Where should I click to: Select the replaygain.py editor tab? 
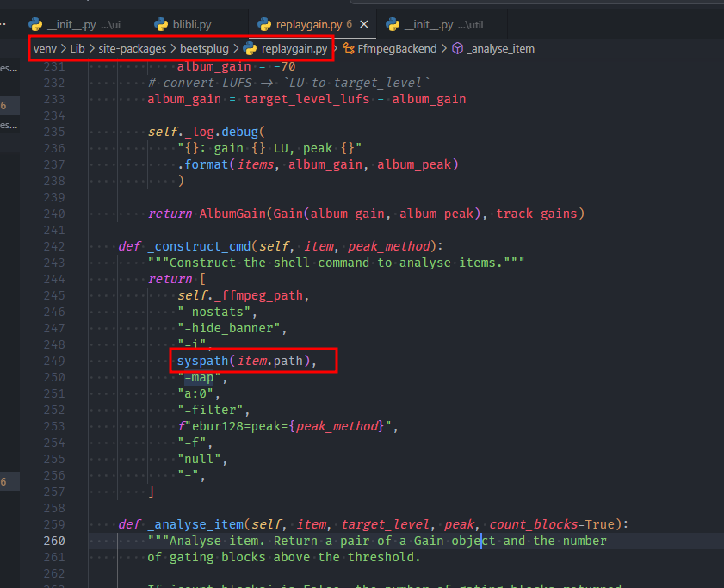[308, 24]
